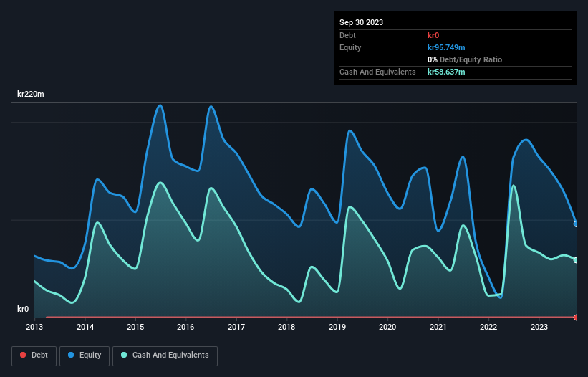
Task: Click the Debt row label in tooltip
Action: [x=347, y=35]
